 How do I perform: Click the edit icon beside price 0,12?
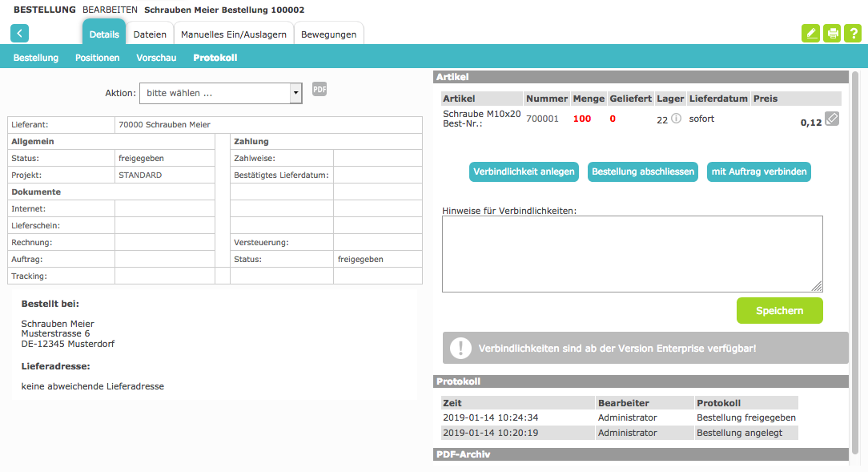click(832, 119)
